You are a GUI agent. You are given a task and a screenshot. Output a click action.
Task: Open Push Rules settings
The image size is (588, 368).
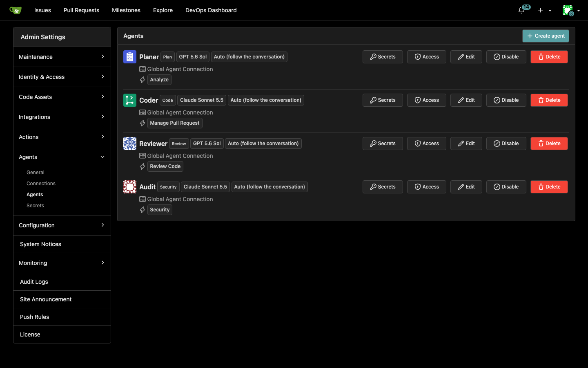click(x=62, y=317)
